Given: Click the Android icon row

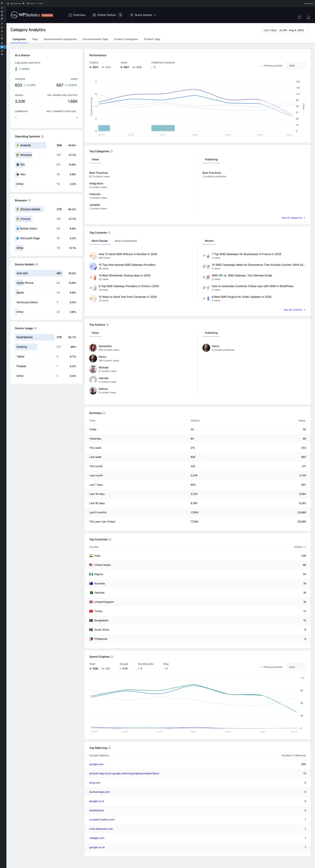Looking at the screenshot, I should (18, 145).
